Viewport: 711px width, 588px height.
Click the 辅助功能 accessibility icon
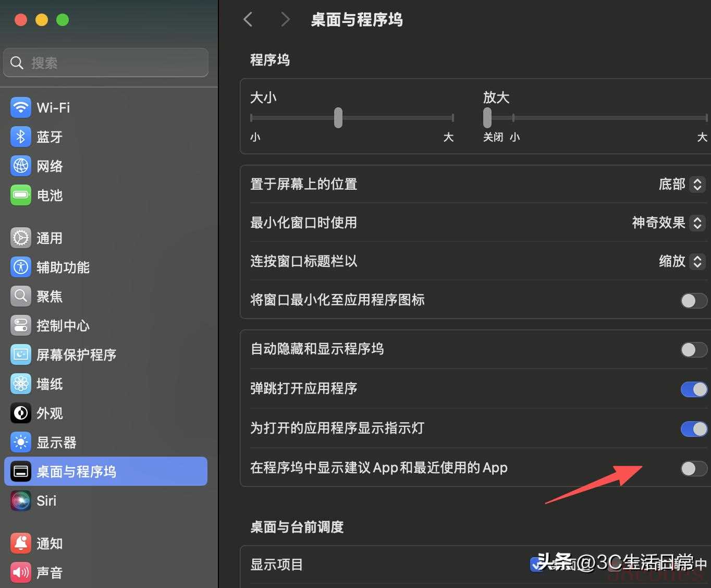click(x=21, y=267)
